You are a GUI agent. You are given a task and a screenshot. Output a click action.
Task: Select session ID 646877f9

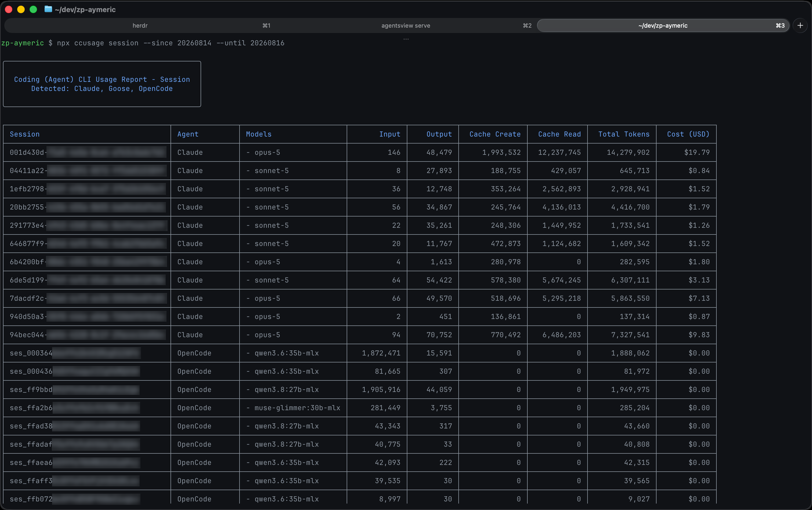(27, 244)
